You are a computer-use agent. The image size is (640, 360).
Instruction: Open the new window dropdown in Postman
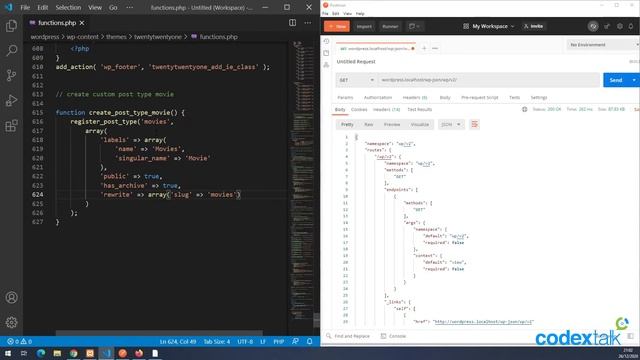[414, 26]
